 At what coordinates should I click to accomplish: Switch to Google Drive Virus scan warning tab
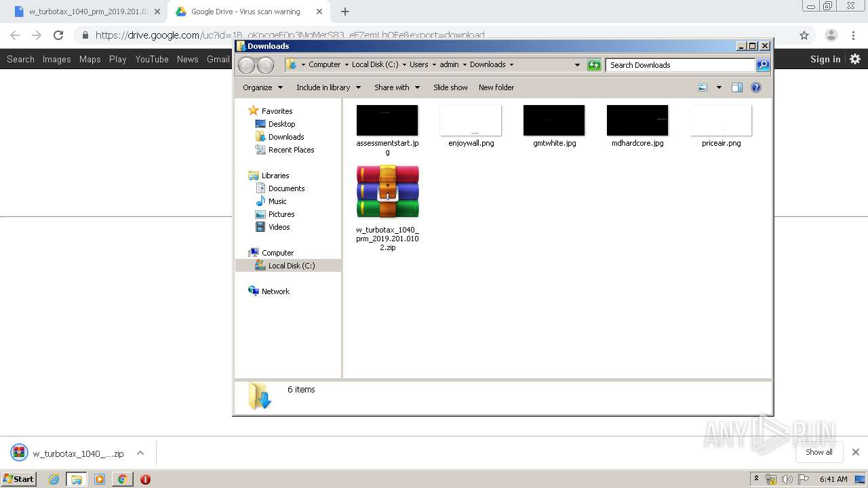pos(245,12)
